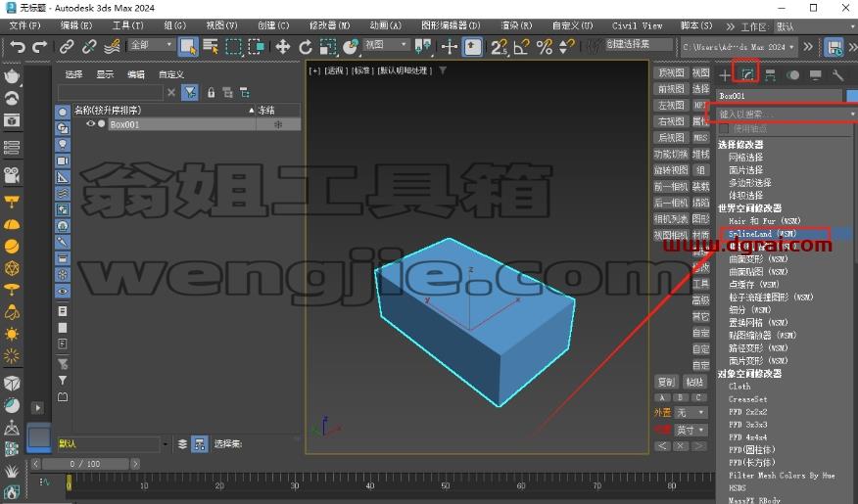Viewport: 858px width, 504px height.
Task: Click the Select and Place icon
Action: coord(351,47)
